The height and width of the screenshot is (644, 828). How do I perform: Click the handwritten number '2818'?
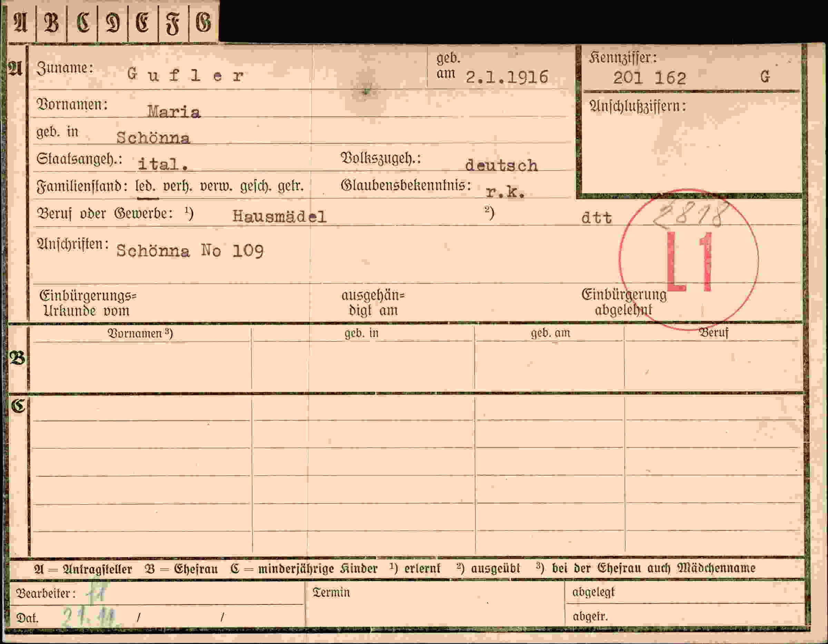pos(691,215)
